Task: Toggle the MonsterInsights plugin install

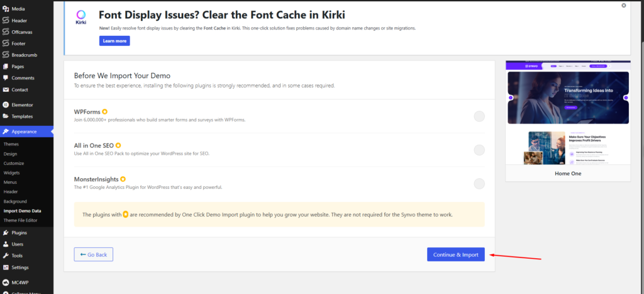Action: [x=479, y=184]
